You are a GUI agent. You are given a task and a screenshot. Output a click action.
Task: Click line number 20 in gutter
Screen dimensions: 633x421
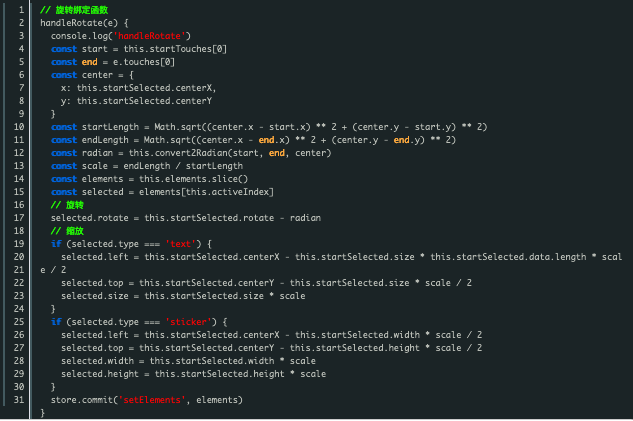(19, 257)
